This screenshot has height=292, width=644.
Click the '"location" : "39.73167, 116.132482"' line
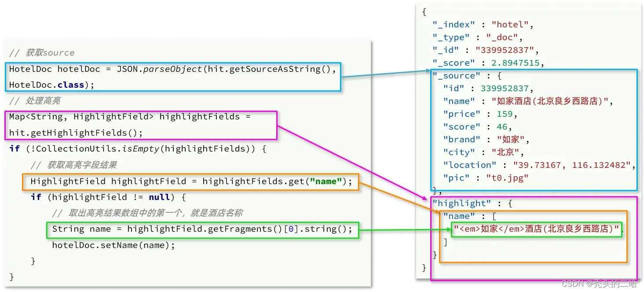click(540, 165)
